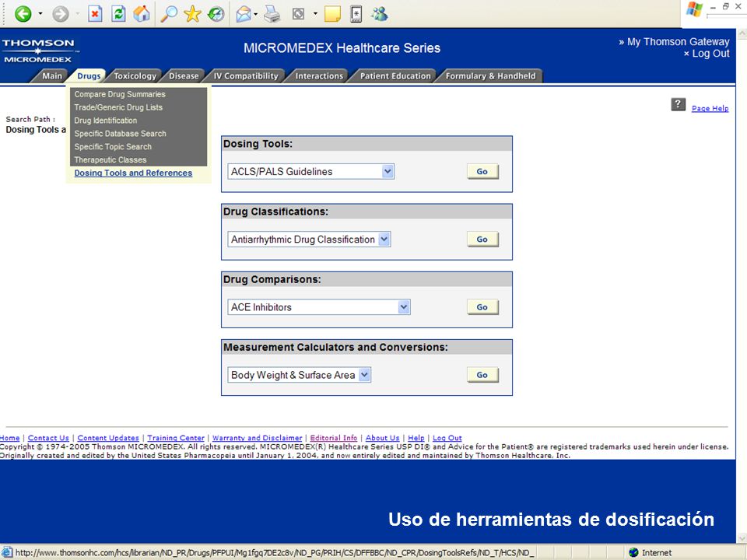Open the Contact Us footer link
Image resolution: width=747 pixels, height=560 pixels.
click(48, 438)
